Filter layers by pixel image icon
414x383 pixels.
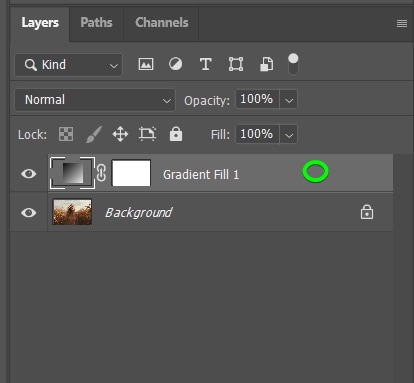click(146, 64)
